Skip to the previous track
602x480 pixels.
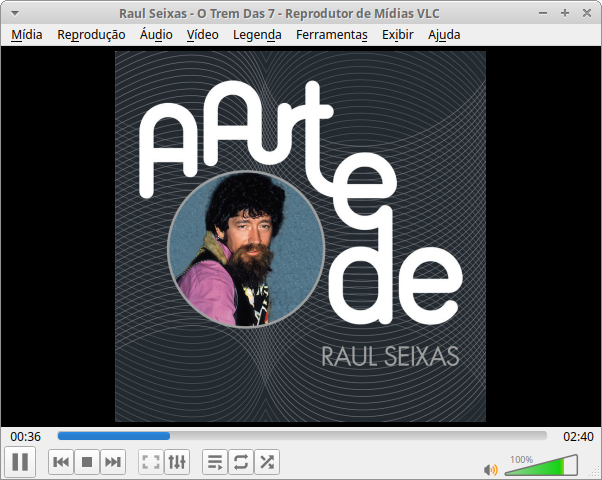pyautogui.click(x=61, y=462)
